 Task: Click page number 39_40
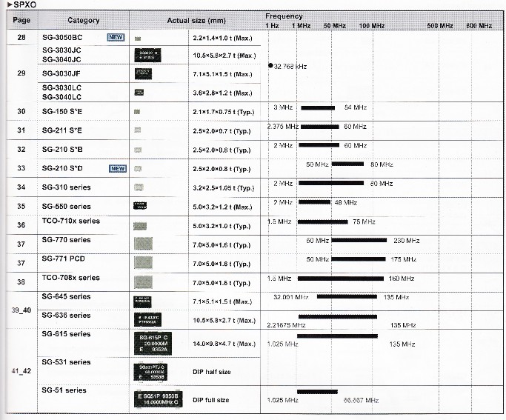click(x=21, y=310)
